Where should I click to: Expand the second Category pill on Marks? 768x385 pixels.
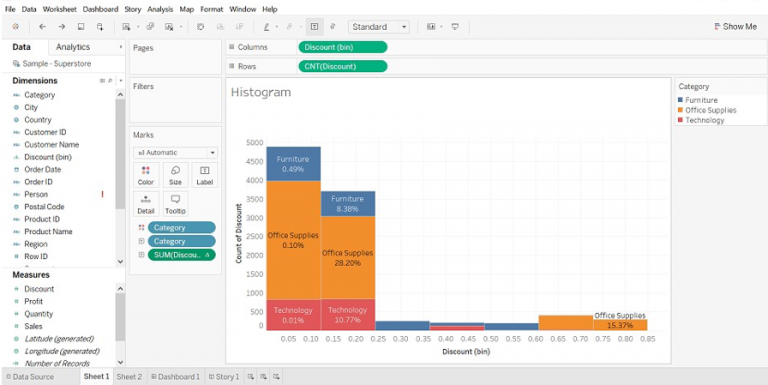pyautogui.click(x=141, y=241)
